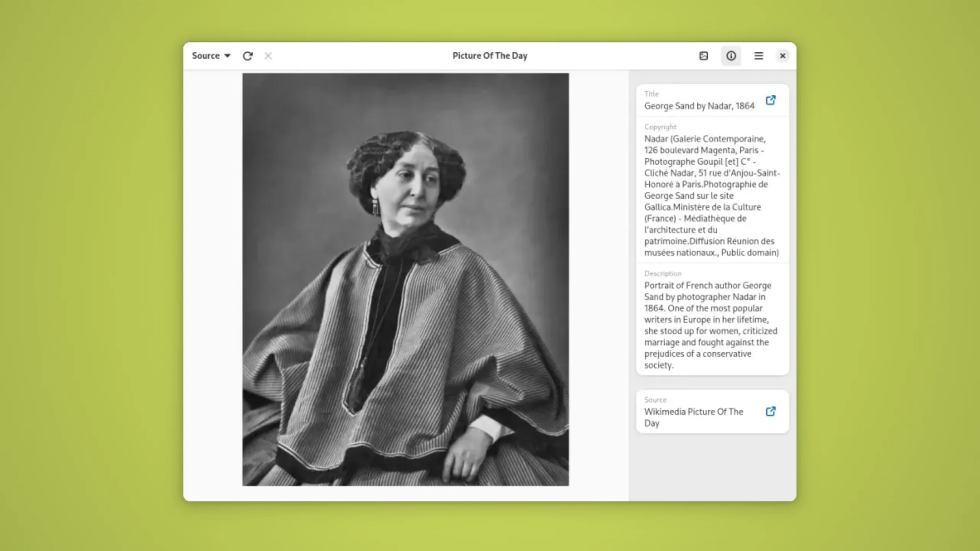Click the small 'Copyright' field label
The image size is (980, 551).
pyautogui.click(x=660, y=127)
